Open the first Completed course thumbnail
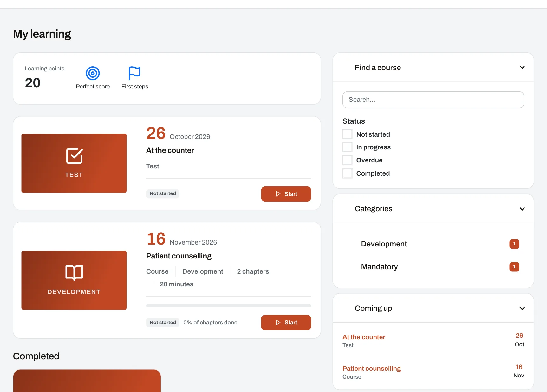 (87, 381)
